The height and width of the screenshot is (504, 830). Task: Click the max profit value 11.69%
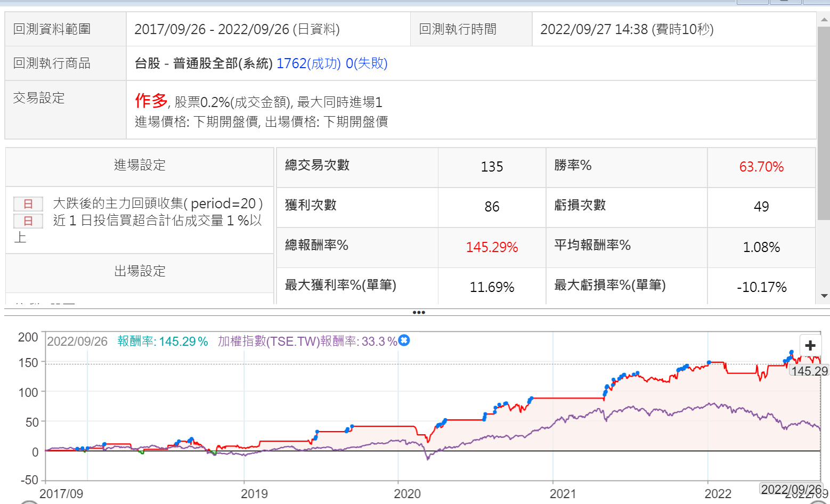click(x=492, y=287)
